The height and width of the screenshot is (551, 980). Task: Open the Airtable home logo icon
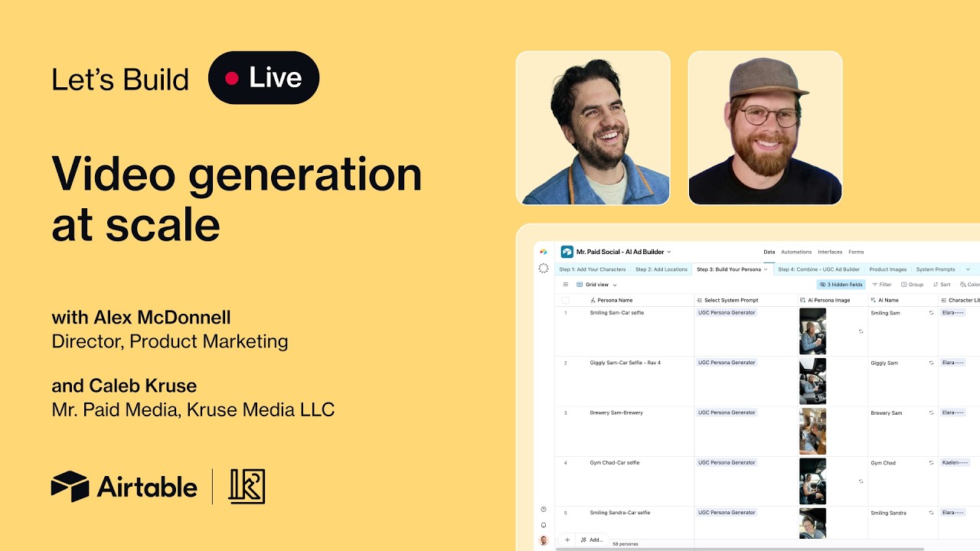(544, 252)
